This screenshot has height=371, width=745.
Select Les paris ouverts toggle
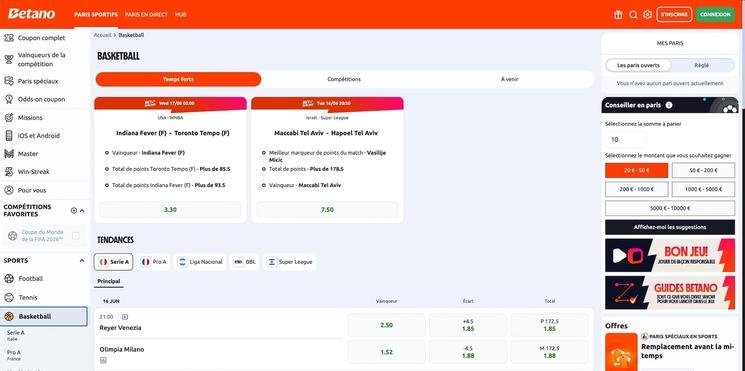point(638,65)
